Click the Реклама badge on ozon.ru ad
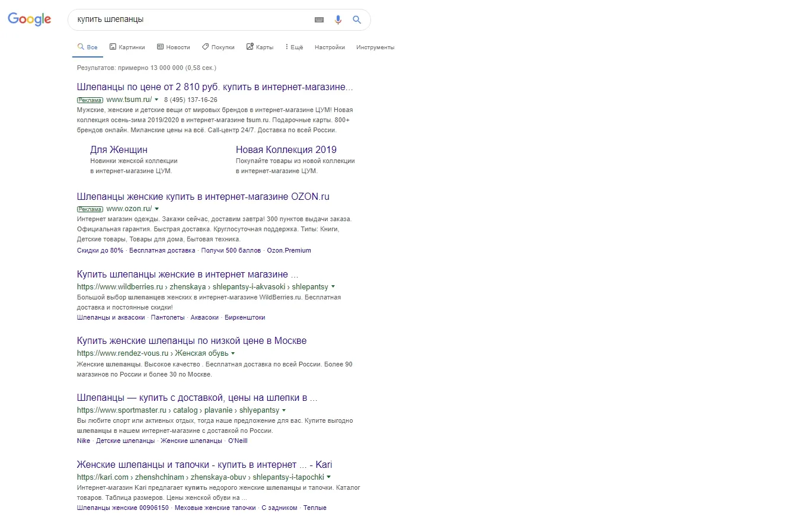 point(90,209)
